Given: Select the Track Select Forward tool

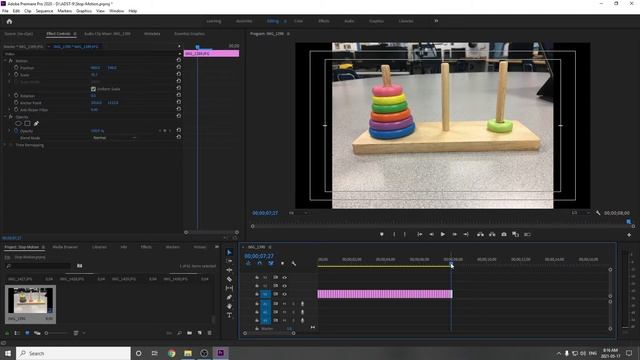Looking at the screenshot, I should [229, 261].
